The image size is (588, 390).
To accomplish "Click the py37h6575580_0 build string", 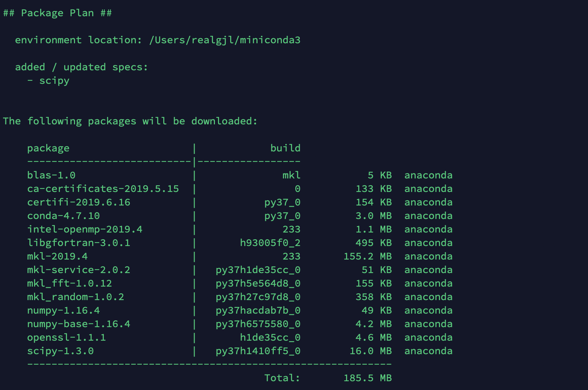I will 258,324.
